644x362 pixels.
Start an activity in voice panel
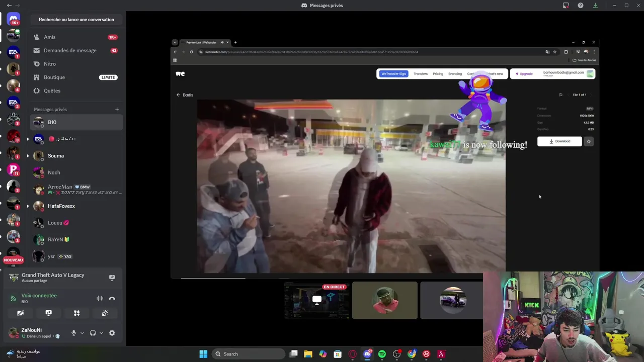(76, 313)
